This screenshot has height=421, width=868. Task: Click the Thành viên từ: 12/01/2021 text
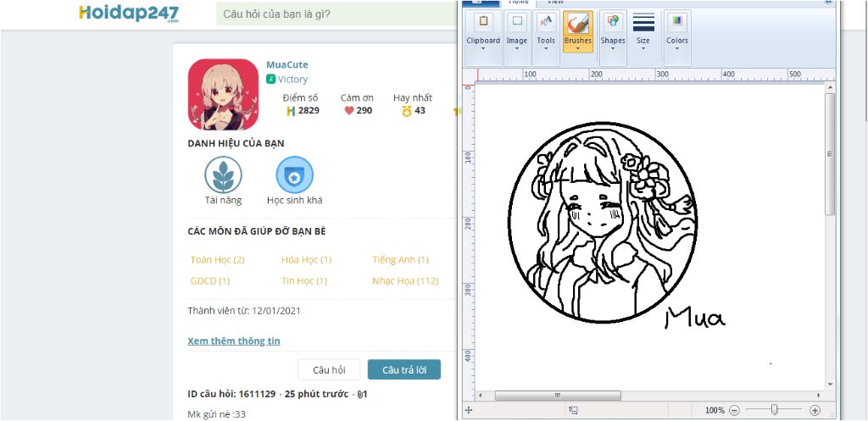point(244,311)
